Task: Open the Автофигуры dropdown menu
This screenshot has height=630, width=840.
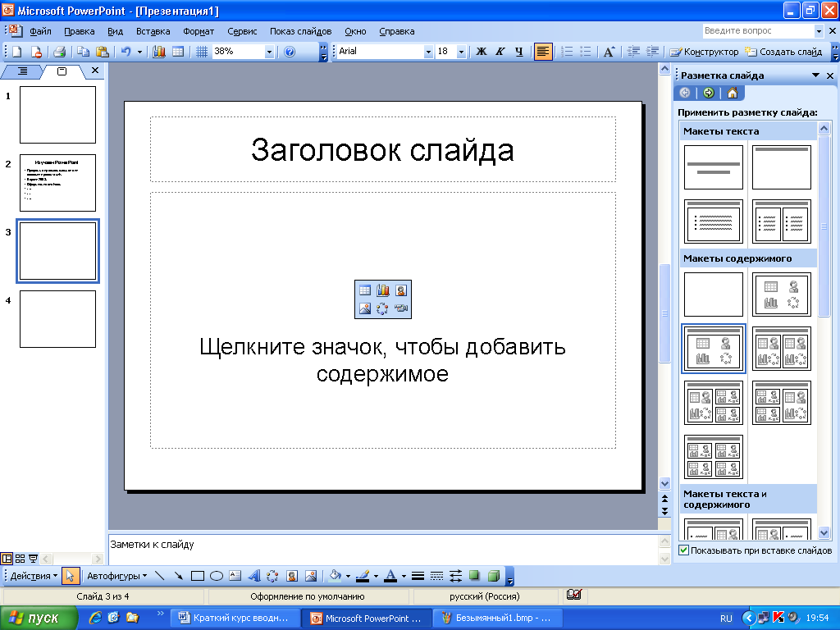Action: click(x=116, y=576)
